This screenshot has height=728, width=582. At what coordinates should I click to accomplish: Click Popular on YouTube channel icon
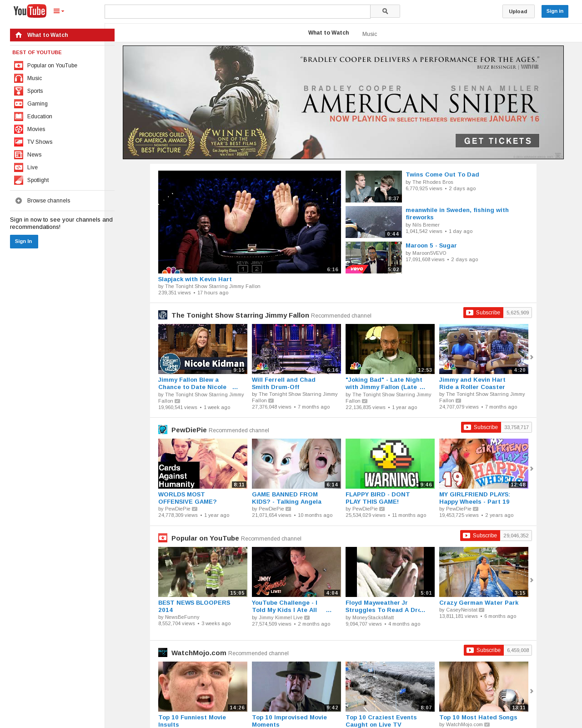point(163,538)
